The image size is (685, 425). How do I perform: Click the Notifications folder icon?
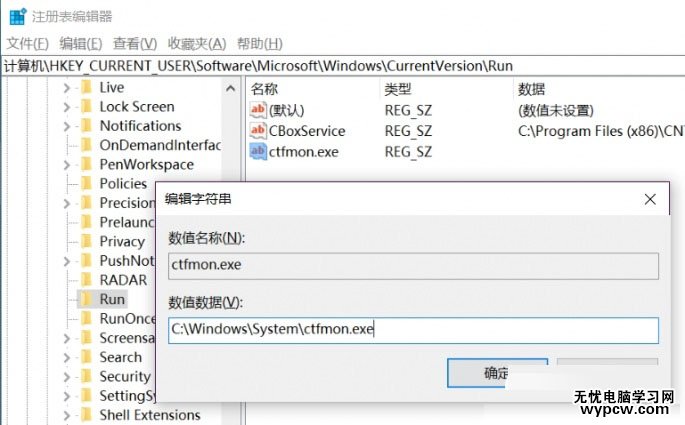86,126
